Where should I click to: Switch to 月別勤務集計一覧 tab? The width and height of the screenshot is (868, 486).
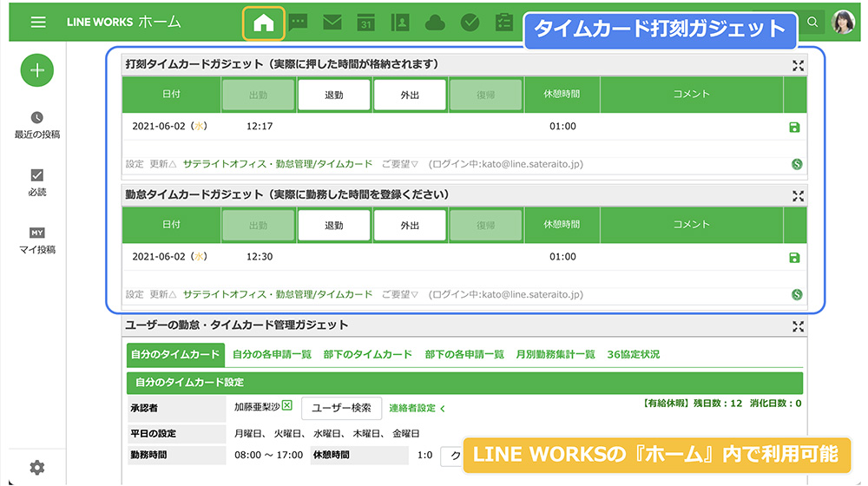click(x=556, y=355)
